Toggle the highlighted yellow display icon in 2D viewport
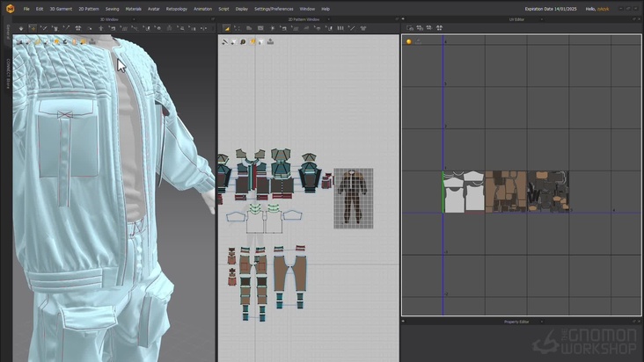This screenshot has width=644, height=362. tap(252, 42)
